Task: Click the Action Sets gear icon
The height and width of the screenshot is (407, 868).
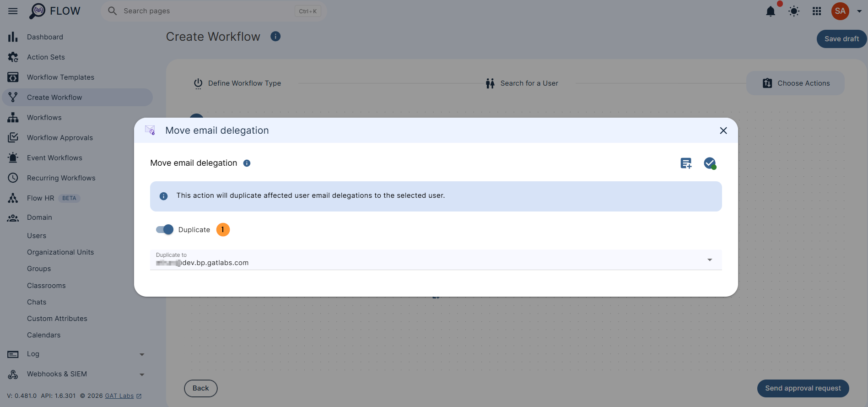Action: click(13, 57)
